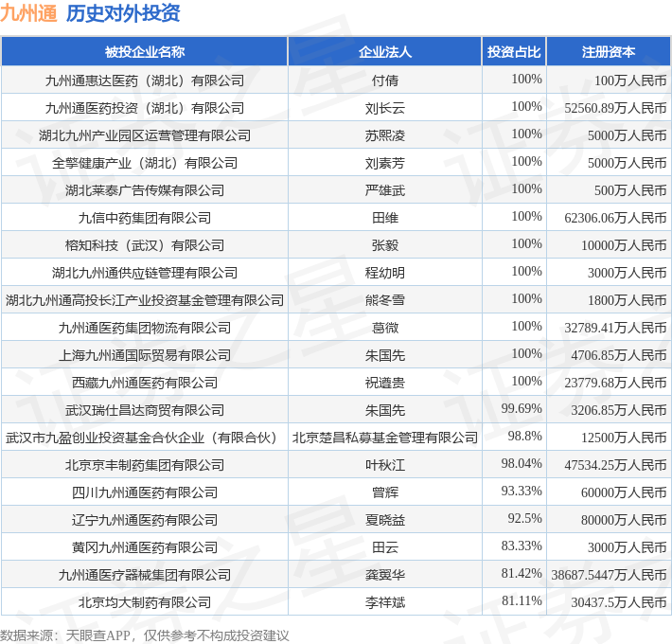Click legal person 苏熙凌
Image resolution: width=672 pixels, height=644 pixels.
pyautogui.click(x=385, y=135)
